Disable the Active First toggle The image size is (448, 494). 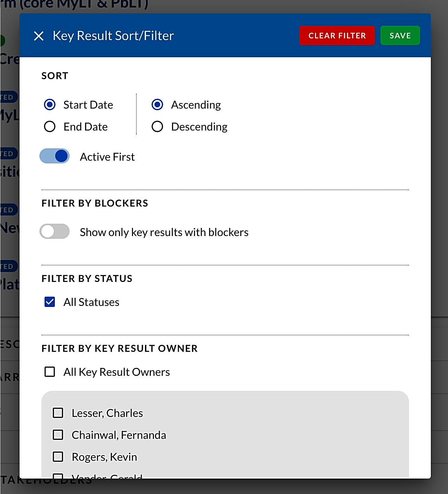(x=55, y=156)
